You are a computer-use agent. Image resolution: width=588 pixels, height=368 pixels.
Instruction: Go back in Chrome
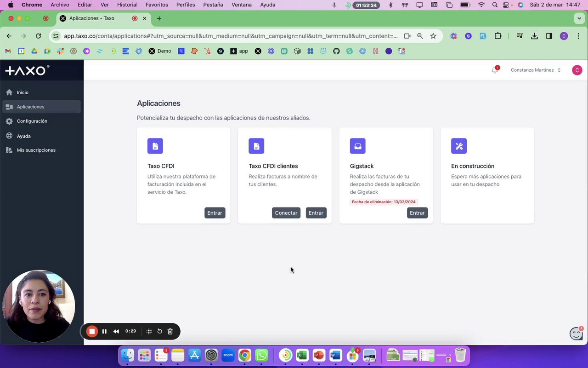pos(9,36)
